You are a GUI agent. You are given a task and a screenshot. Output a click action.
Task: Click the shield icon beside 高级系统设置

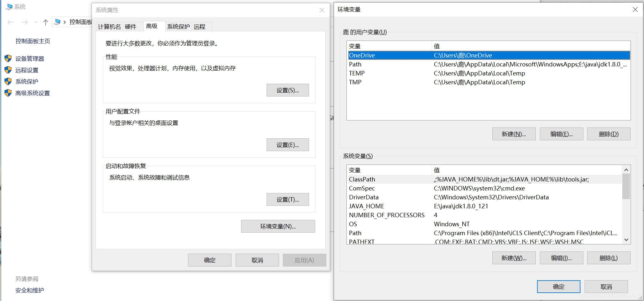click(x=8, y=93)
